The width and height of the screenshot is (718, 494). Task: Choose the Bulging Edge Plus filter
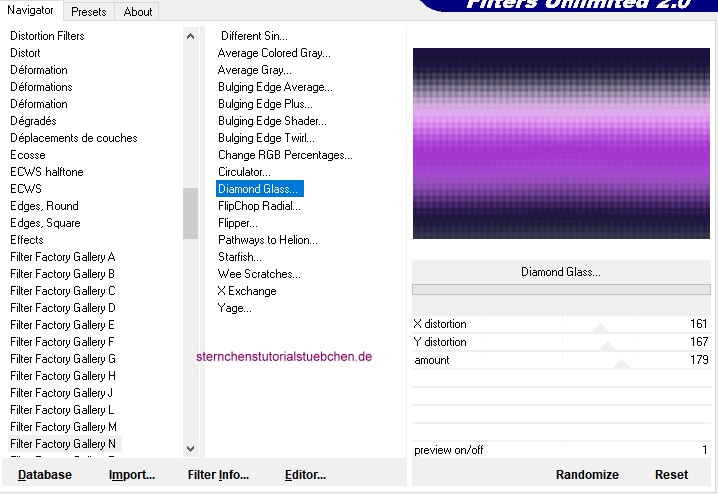click(x=265, y=104)
